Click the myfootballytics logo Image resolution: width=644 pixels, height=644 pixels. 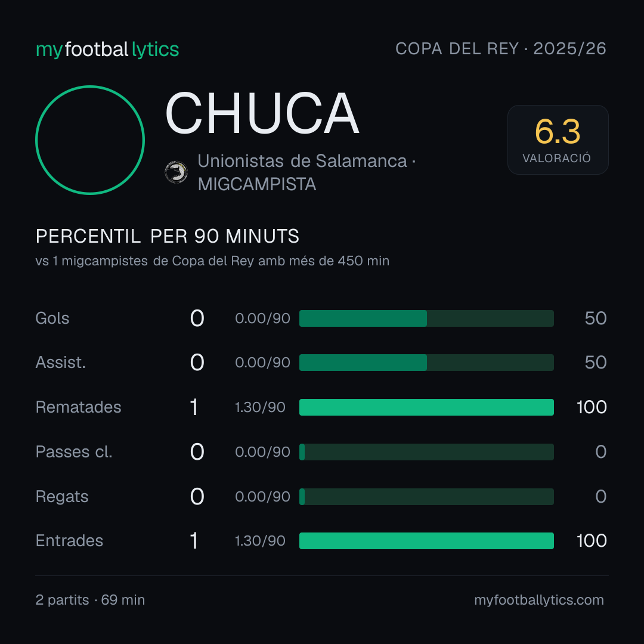[x=107, y=49]
